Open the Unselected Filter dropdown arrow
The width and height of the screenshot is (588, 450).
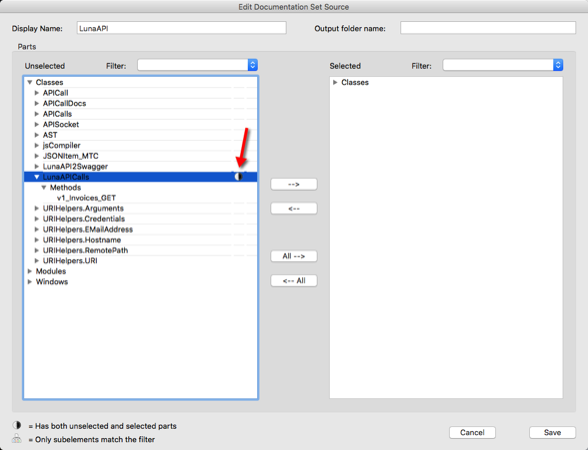253,65
